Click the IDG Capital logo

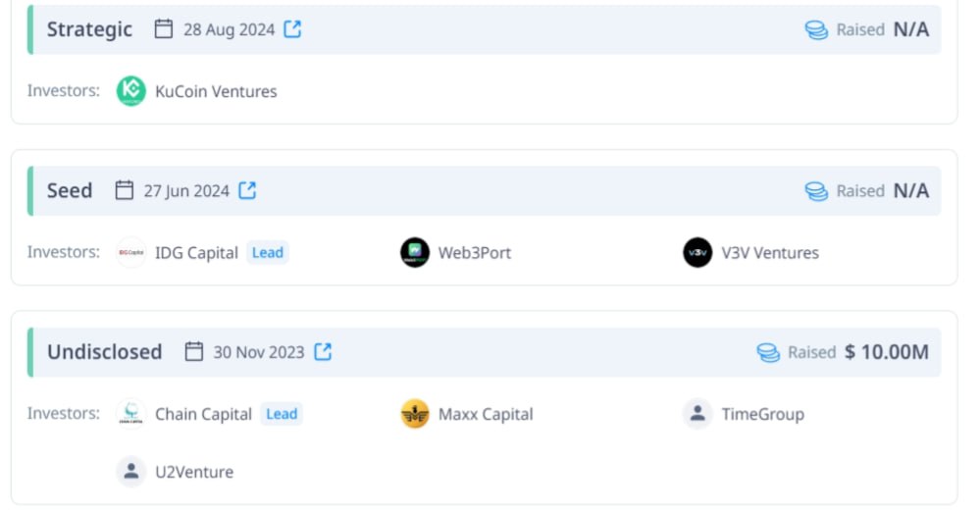[x=131, y=252]
